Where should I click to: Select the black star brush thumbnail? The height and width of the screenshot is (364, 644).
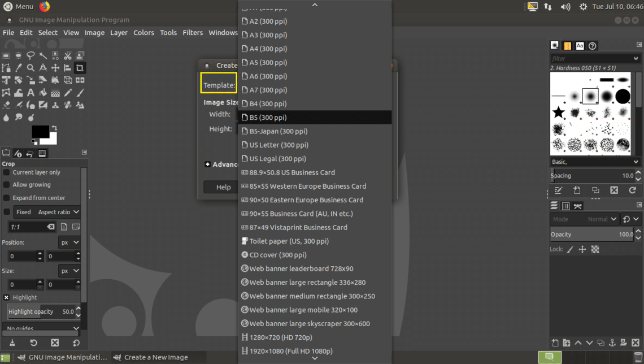(558, 112)
